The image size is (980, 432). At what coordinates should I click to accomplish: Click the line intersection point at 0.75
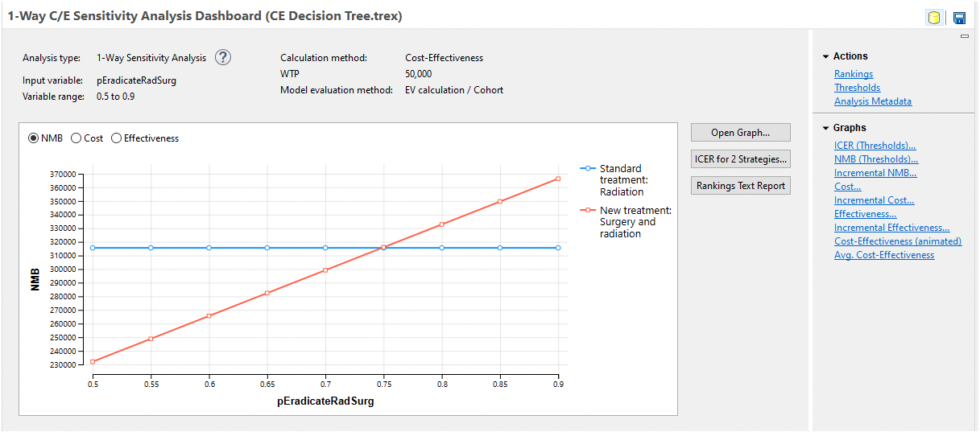coord(383,248)
